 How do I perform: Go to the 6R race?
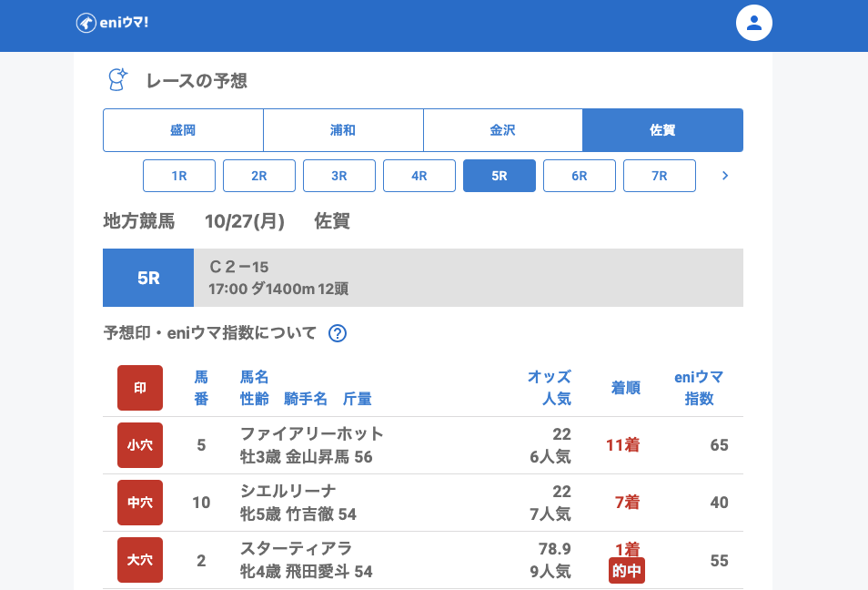580,176
